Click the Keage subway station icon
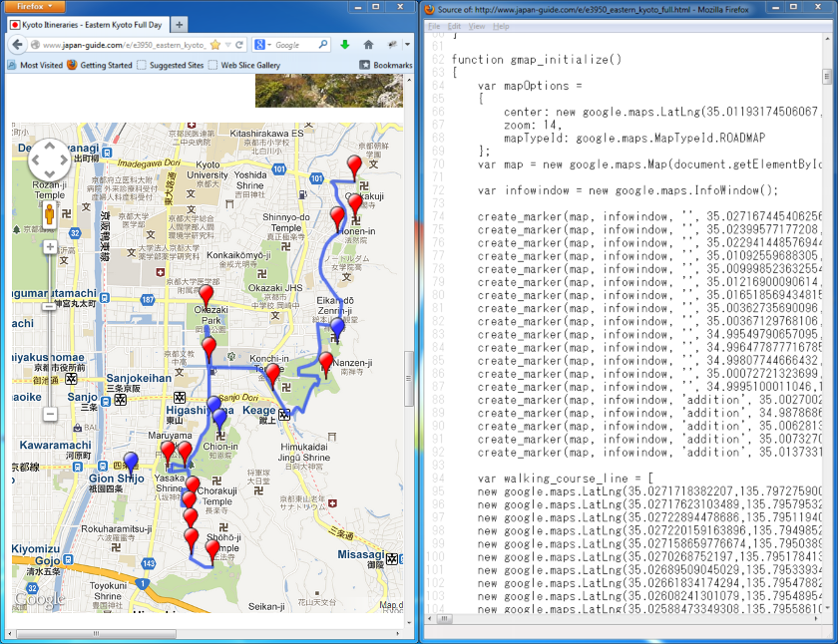 (x=283, y=414)
